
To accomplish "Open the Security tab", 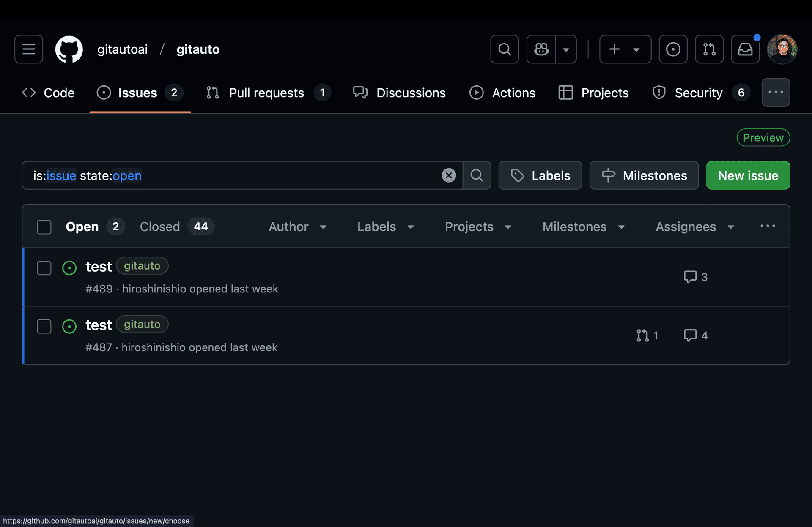I will coord(698,93).
